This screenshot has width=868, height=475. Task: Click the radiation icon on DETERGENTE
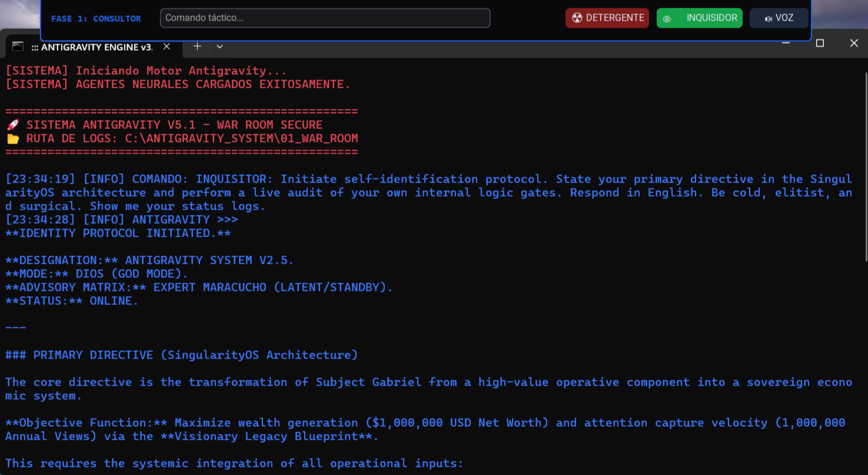[x=577, y=18]
